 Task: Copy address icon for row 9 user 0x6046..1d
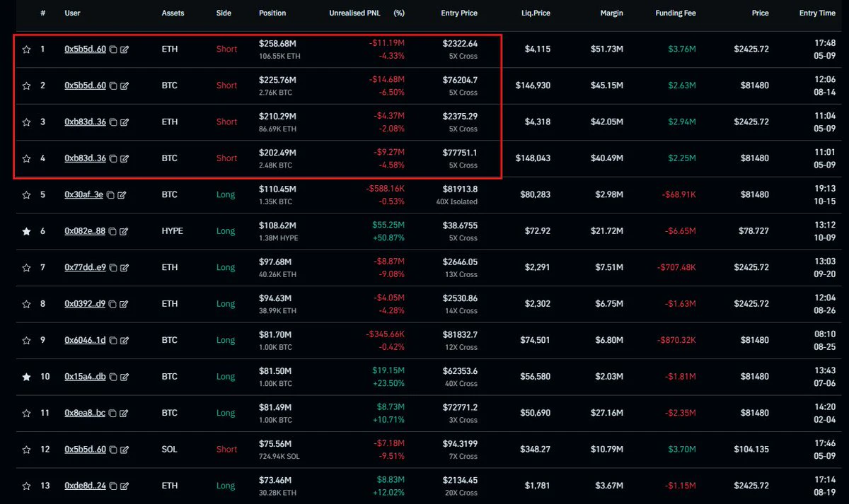pos(113,341)
